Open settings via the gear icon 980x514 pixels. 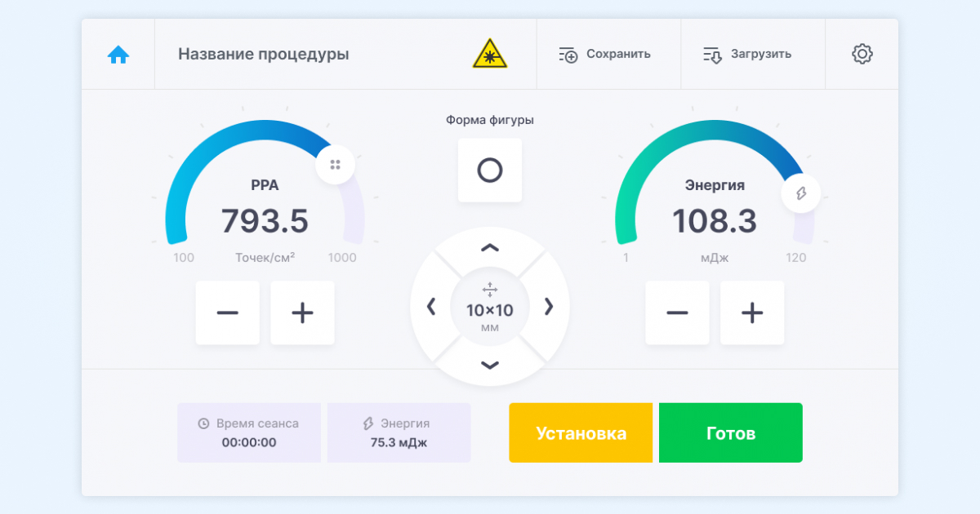point(862,55)
